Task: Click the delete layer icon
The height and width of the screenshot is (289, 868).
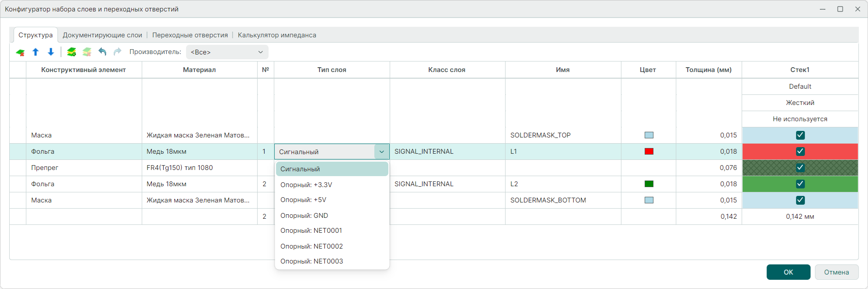Action: tap(20, 52)
